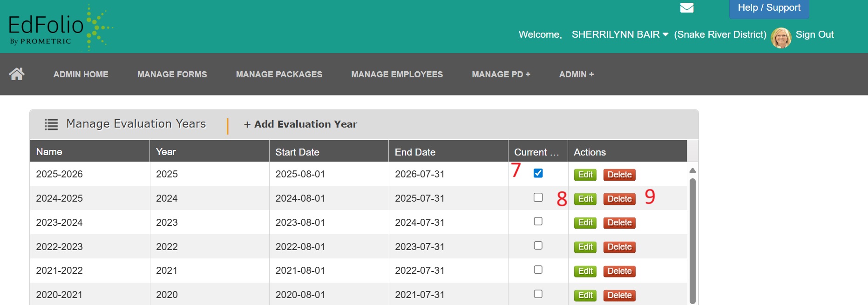Delete the 2022-2023 evaluation year

(x=619, y=247)
